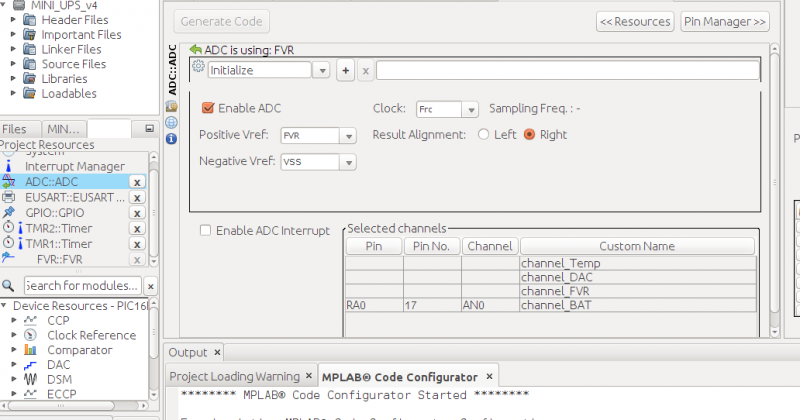Click the blue info icon in side strip
Screen dimensions: 800x420
tap(171, 138)
